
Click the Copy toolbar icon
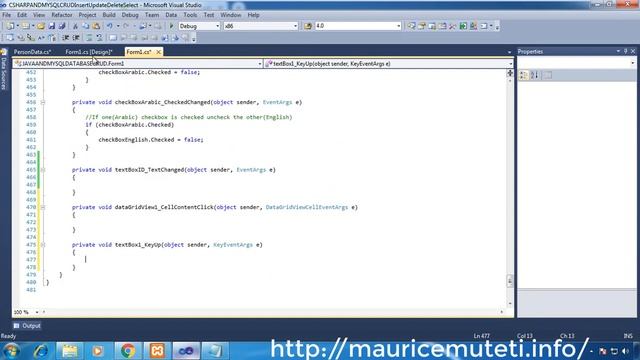pyautogui.click(x=86, y=26)
